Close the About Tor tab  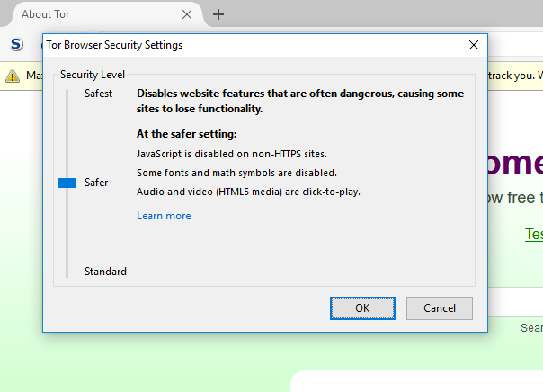[x=187, y=14]
